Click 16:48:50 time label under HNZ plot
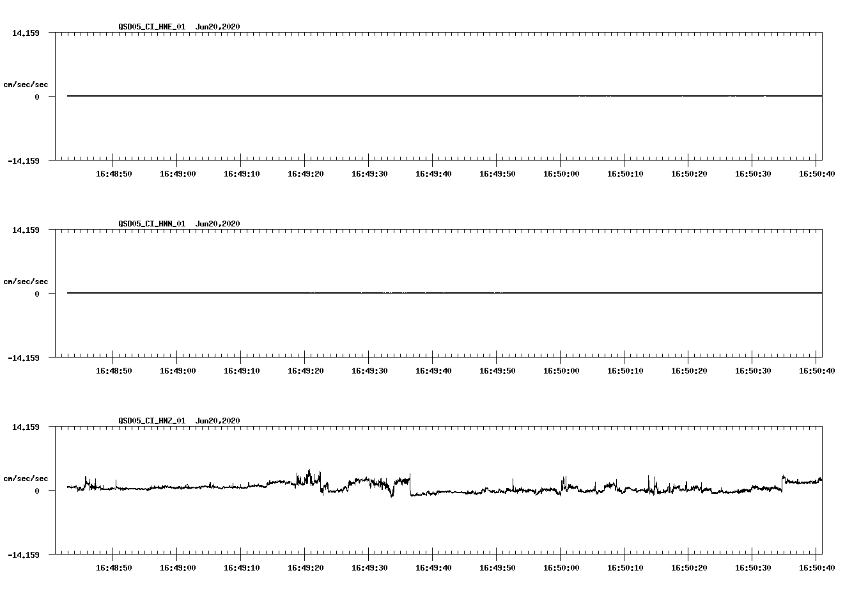868x591 pixels. pyautogui.click(x=114, y=568)
